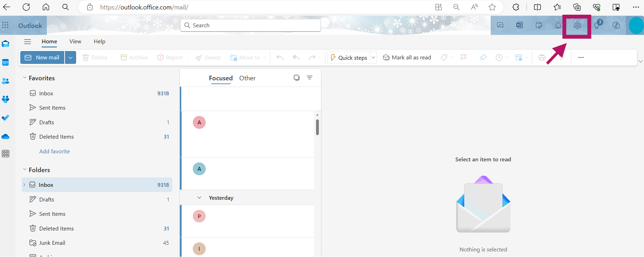
Task: Switch to the View tab
Action: 75,42
